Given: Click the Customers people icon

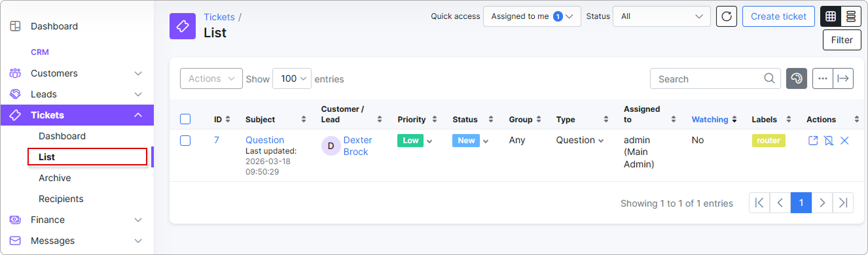Looking at the screenshot, I should point(15,73).
